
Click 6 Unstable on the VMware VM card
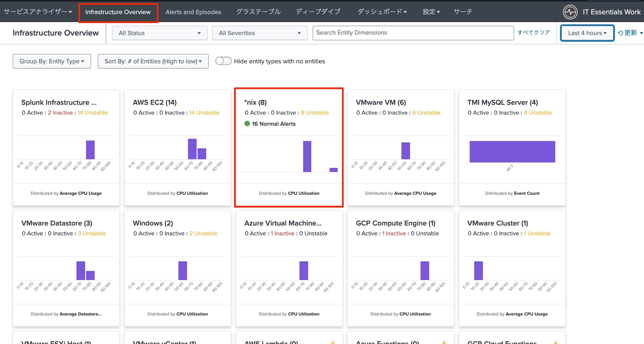point(426,113)
